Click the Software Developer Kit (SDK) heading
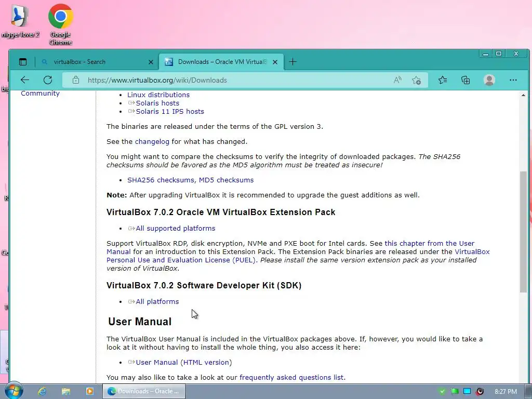The height and width of the screenshot is (399, 532). click(204, 285)
